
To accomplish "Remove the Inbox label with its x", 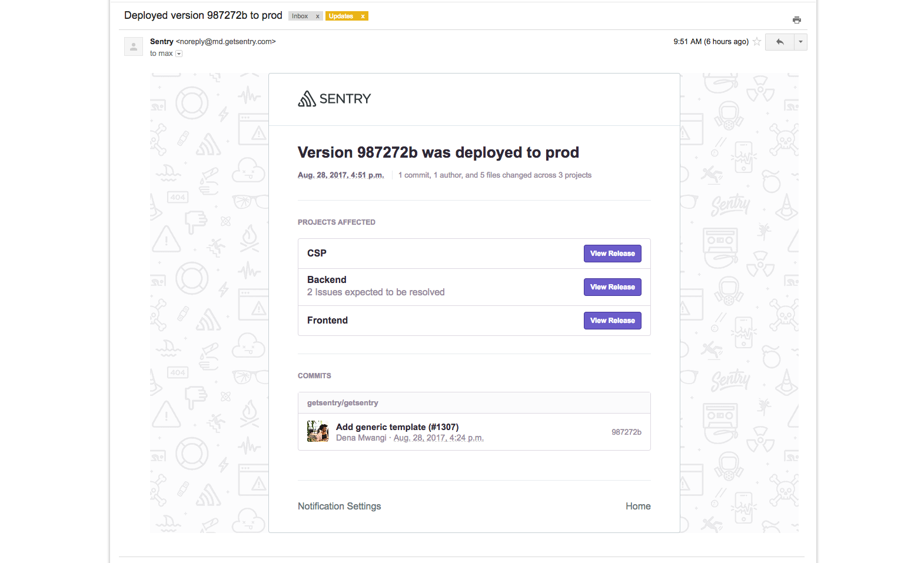I will pos(317,16).
